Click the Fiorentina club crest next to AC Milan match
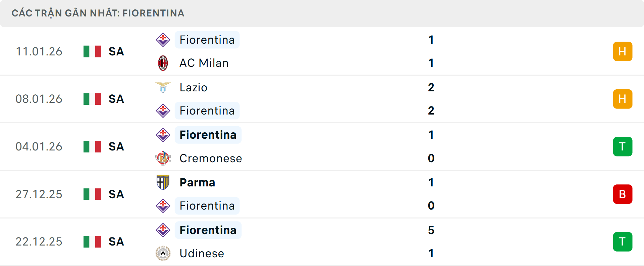644x266 pixels. click(x=163, y=40)
